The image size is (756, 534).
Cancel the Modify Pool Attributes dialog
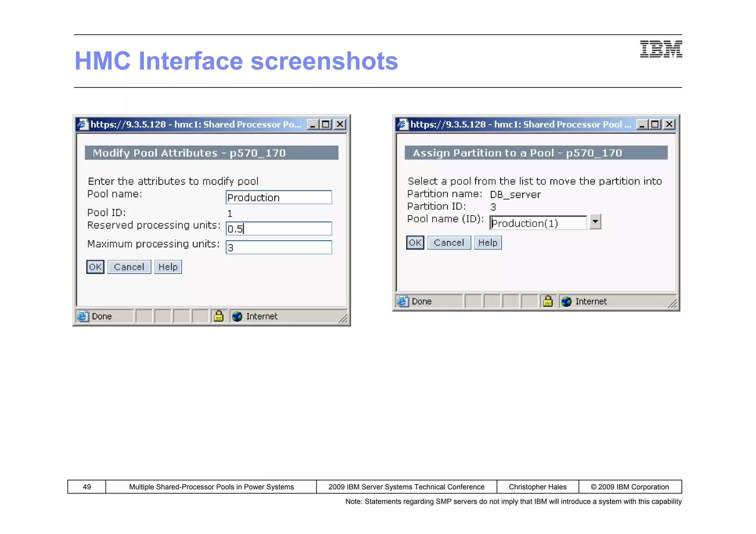[x=129, y=267]
